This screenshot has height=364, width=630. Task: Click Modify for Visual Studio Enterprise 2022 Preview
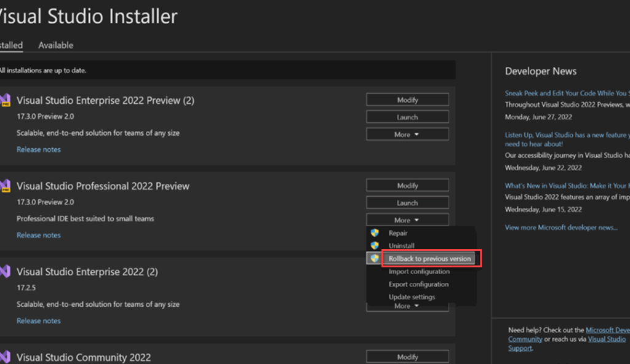[x=407, y=99]
